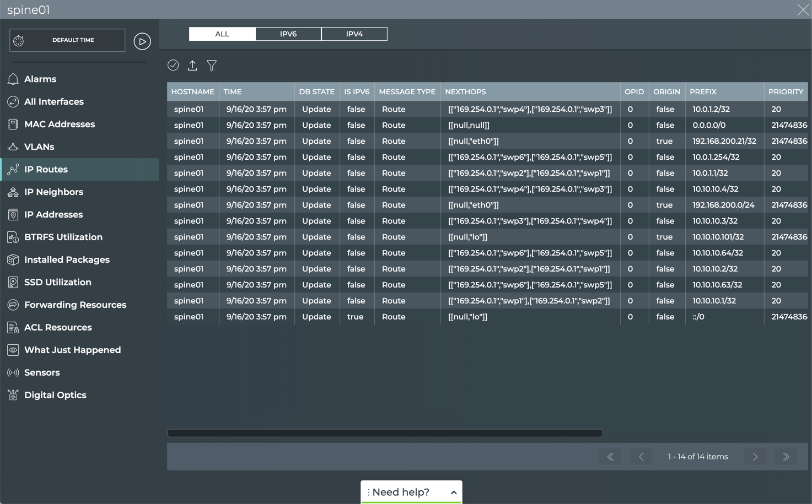
Task: Switch to the IPV6 filter tab
Action: [x=288, y=34]
